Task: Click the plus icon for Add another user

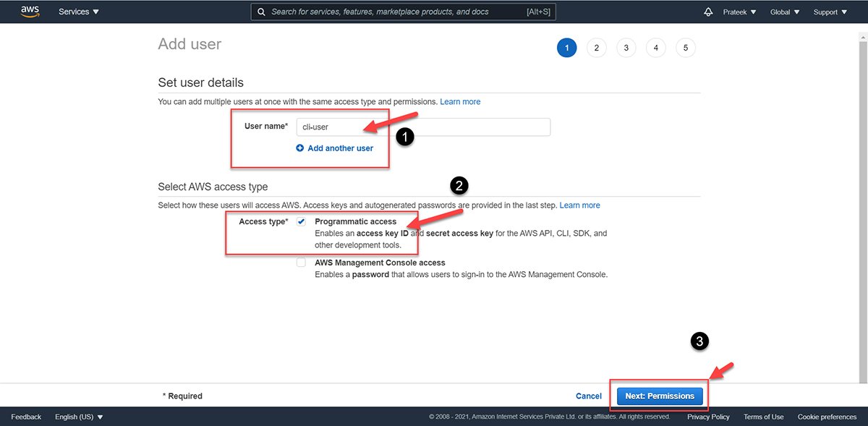Action: [x=300, y=148]
